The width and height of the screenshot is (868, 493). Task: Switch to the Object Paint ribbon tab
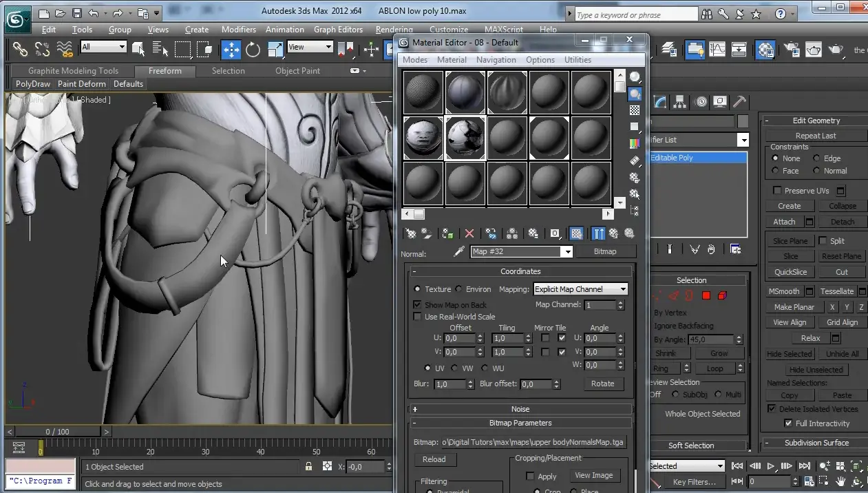[297, 71]
